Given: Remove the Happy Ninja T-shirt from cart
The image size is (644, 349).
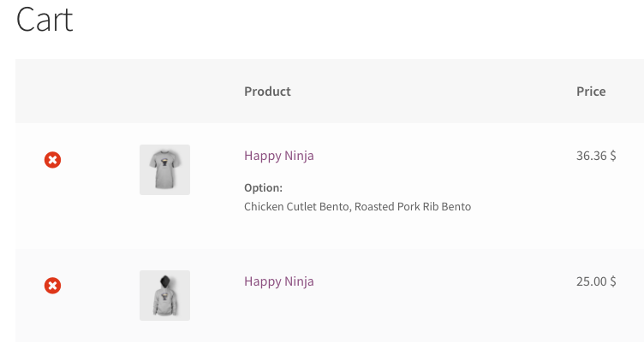Looking at the screenshot, I should coord(52,160).
